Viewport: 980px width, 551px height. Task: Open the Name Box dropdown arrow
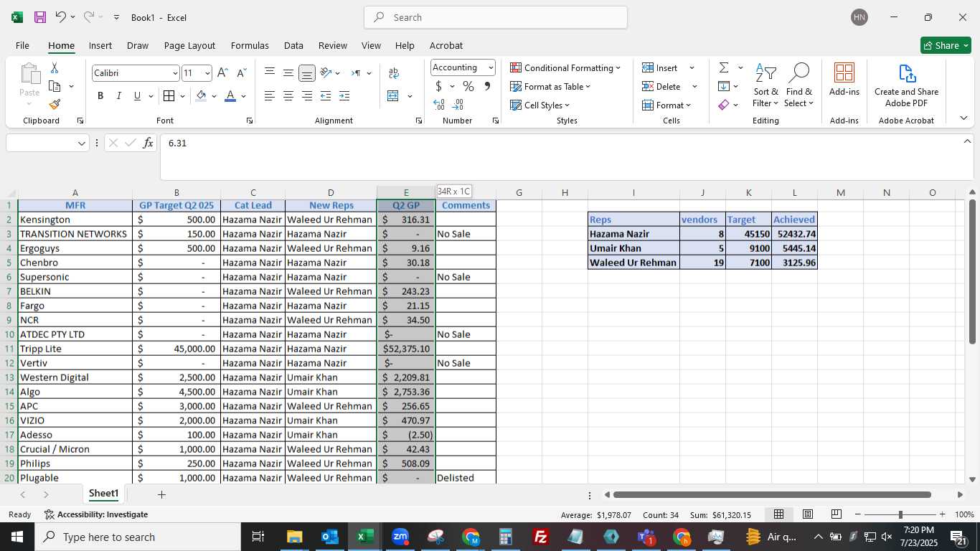82,143
